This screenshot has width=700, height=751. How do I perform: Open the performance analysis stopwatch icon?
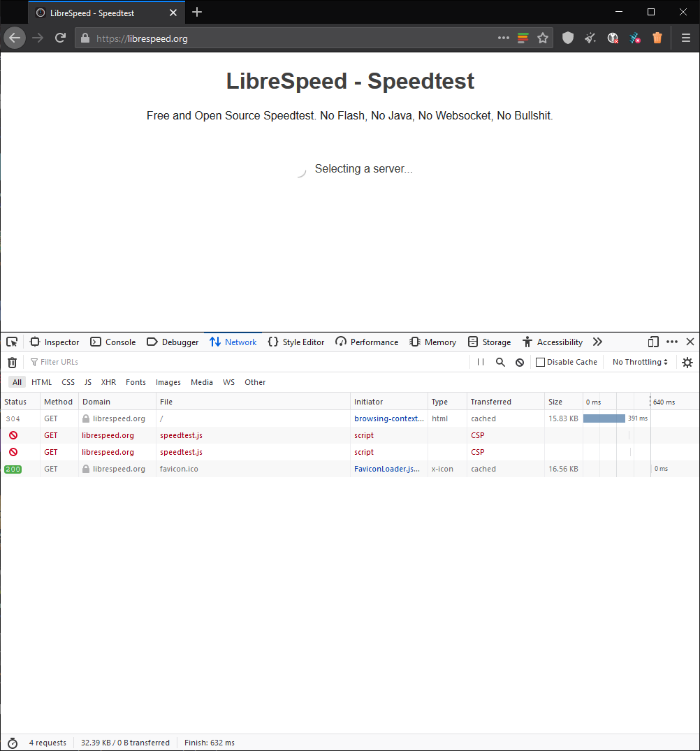pos(12,743)
